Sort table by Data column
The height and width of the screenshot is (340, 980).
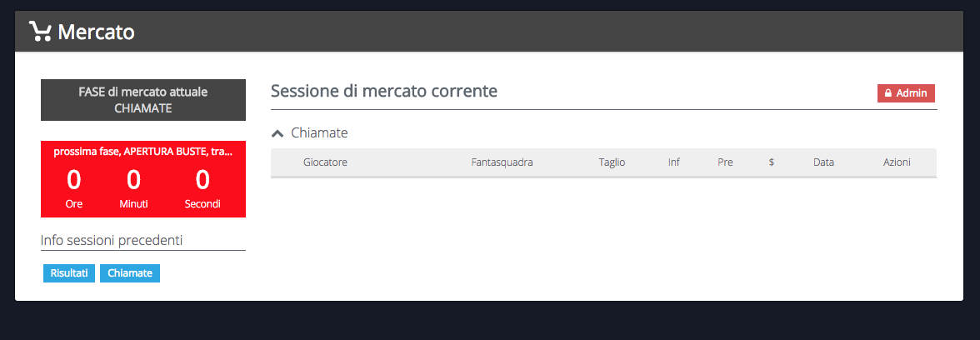(x=823, y=162)
